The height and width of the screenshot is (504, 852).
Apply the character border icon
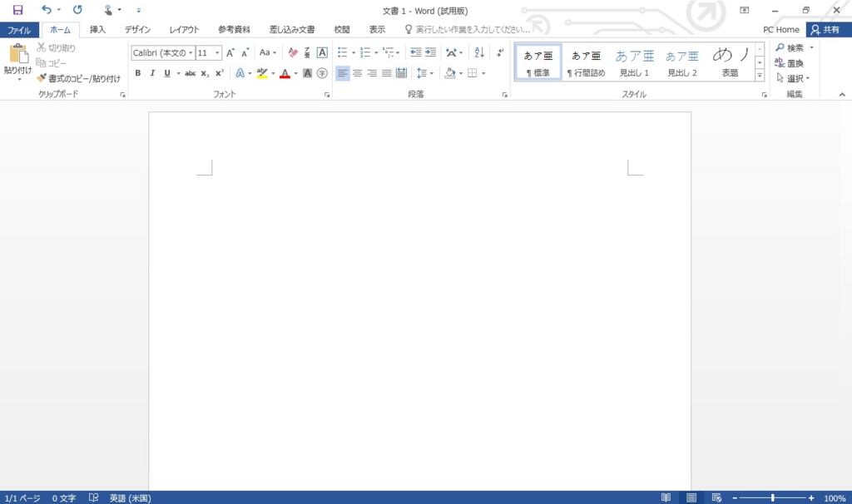click(322, 52)
